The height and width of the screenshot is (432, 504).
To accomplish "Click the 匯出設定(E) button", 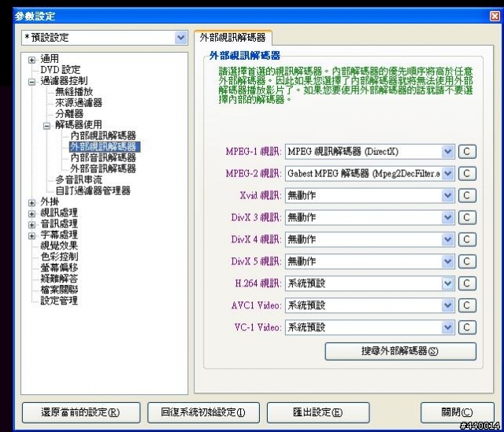I will point(318,413).
